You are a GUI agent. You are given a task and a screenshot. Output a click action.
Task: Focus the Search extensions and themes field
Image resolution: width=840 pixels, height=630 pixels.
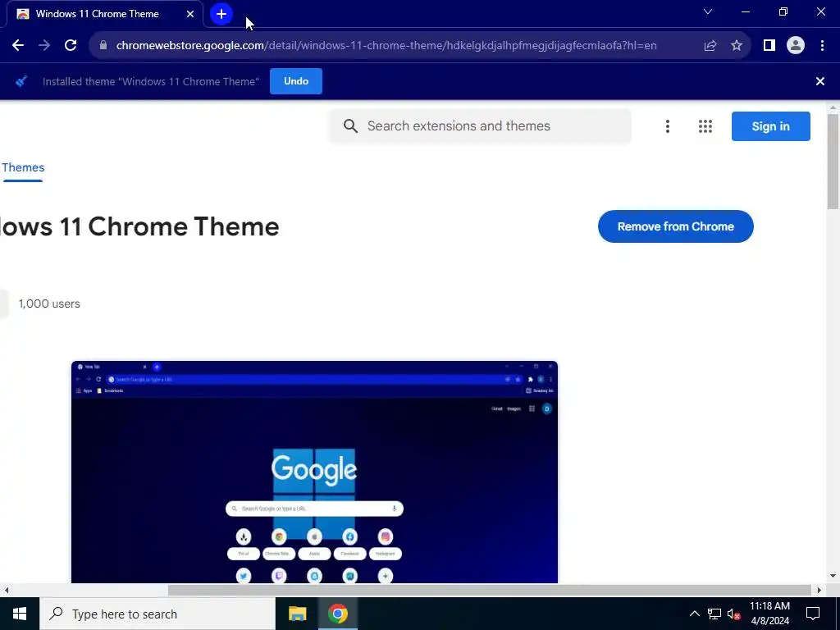coord(480,126)
